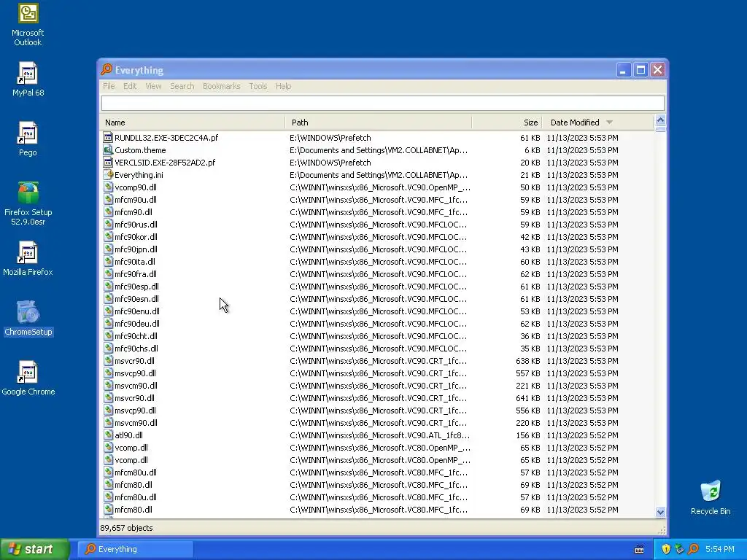Click the 156 KB size of atl90.dll
The height and width of the screenshot is (560, 747).
[x=528, y=435]
